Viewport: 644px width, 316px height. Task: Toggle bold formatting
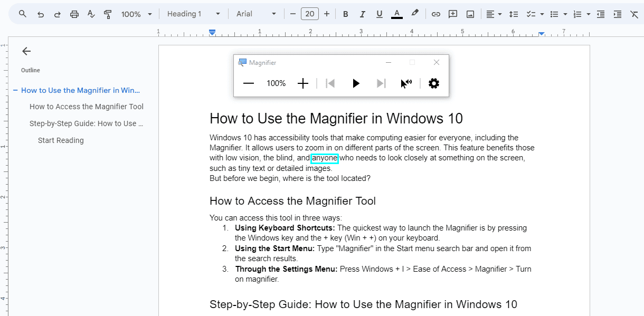346,14
